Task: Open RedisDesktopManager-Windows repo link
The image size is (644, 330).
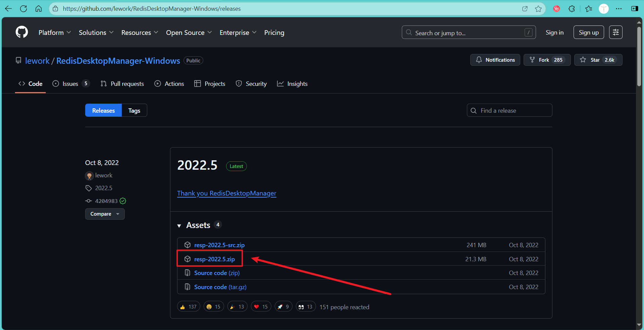Action: [x=118, y=61]
